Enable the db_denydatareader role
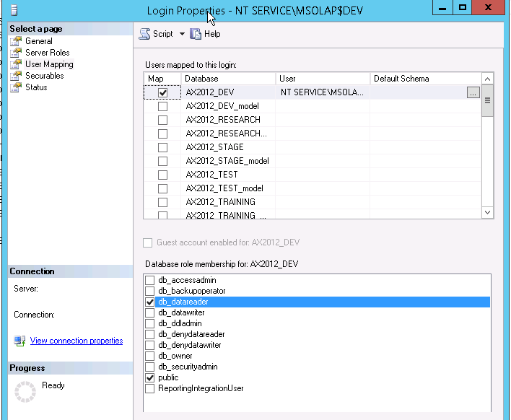This screenshot has height=420, width=511. (149, 334)
